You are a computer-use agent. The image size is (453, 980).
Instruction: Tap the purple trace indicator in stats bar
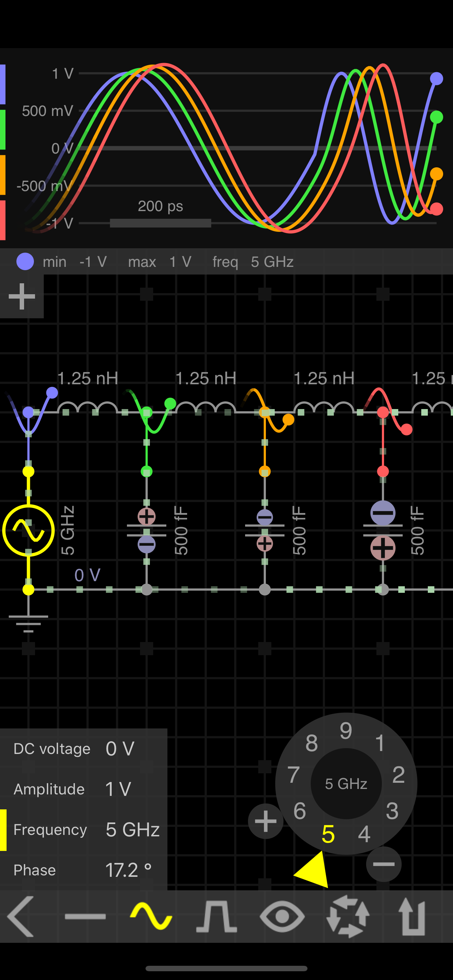[25, 262]
